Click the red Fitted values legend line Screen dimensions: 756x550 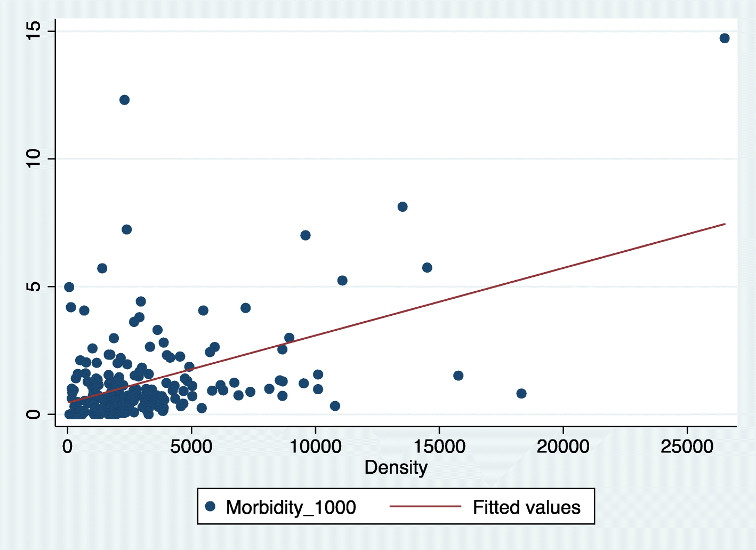tap(425, 506)
